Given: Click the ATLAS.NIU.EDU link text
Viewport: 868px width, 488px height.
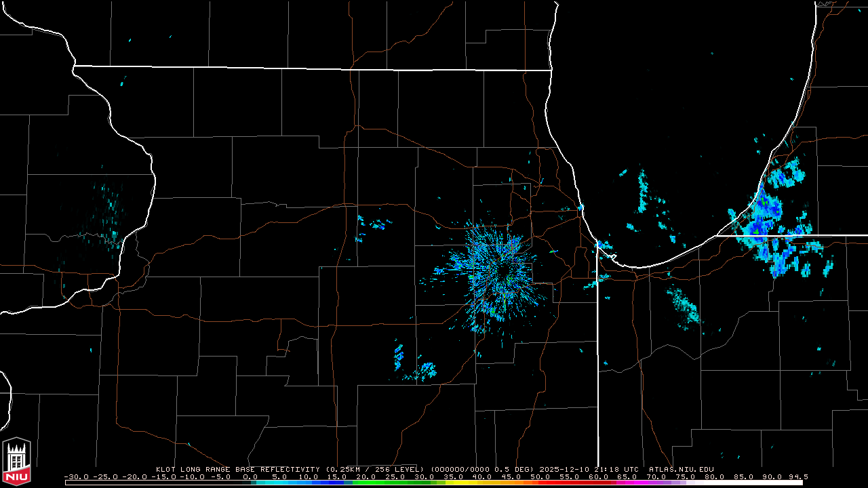Looking at the screenshot, I should click(x=681, y=469).
